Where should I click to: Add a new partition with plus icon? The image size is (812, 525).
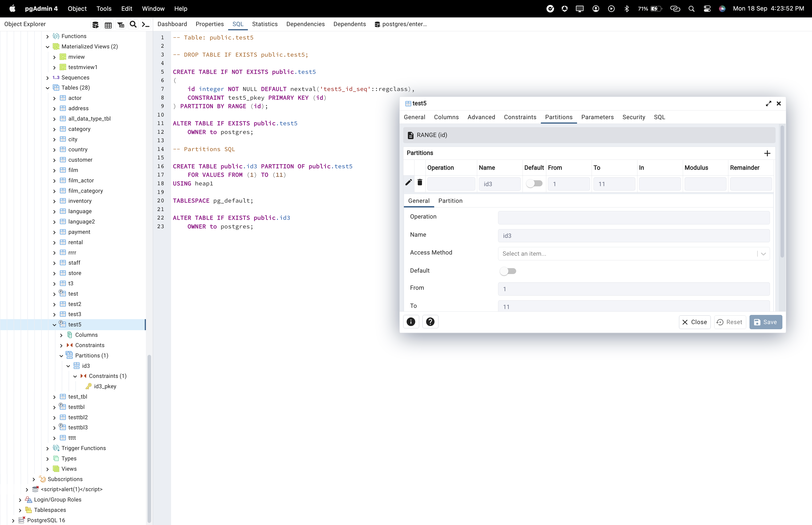pos(767,153)
